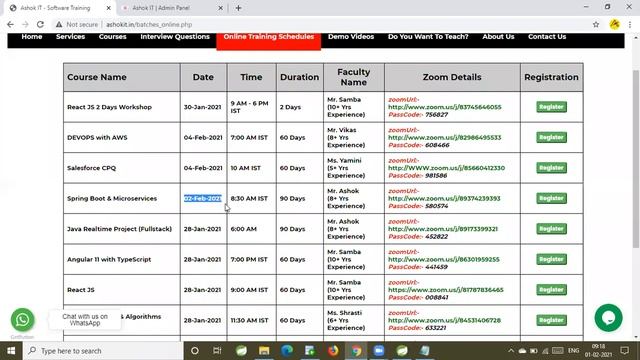Image resolution: width=640 pixels, height=360 pixels.
Task: Open the Contact Us menu item
Action: (547, 36)
